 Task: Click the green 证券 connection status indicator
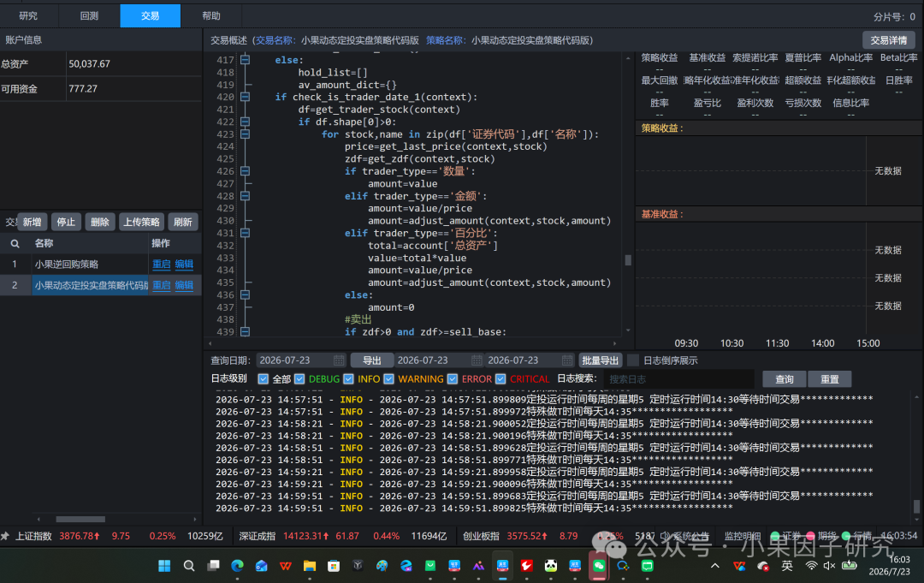[x=775, y=536]
